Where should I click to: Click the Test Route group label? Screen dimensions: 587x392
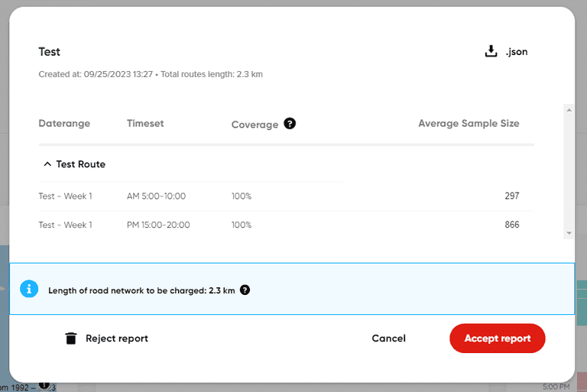click(80, 164)
